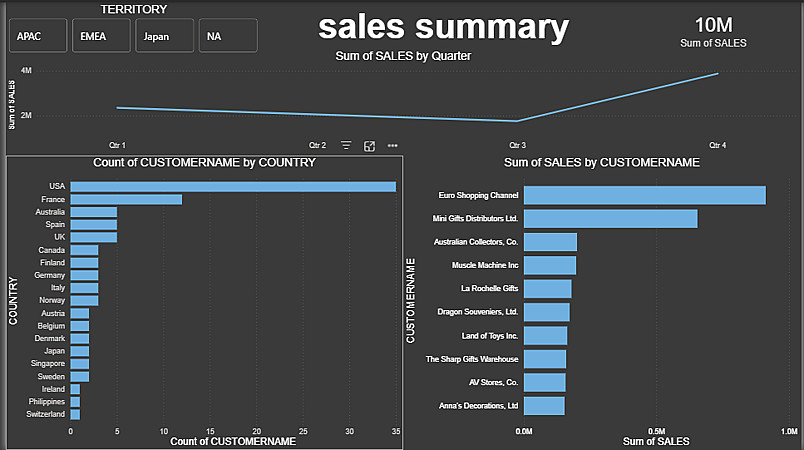Image resolution: width=804 pixels, height=450 pixels.
Task: Click the Finland country label
Action: (x=52, y=262)
